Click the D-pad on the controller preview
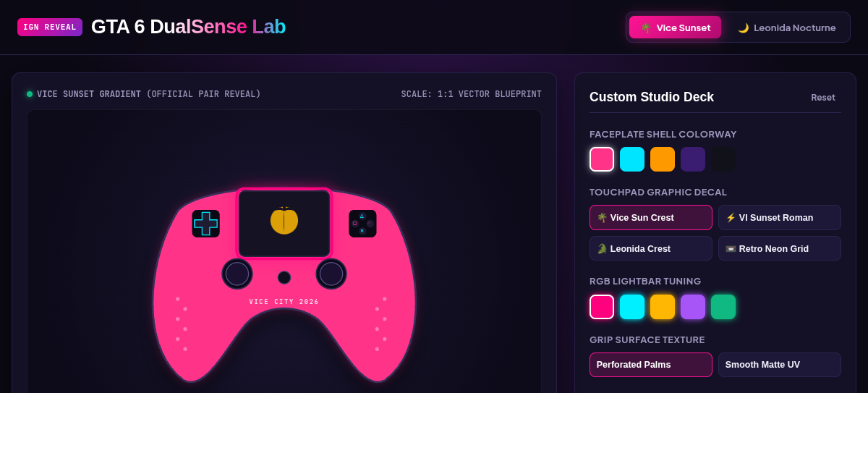The height and width of the screenshot is (456, 868). 205,224
